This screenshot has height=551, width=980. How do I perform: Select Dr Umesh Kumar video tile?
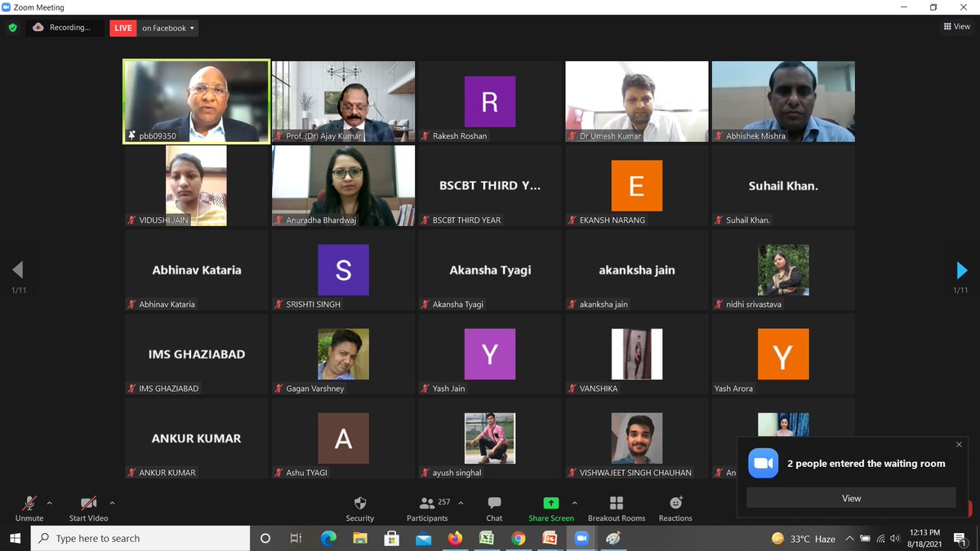637,101
